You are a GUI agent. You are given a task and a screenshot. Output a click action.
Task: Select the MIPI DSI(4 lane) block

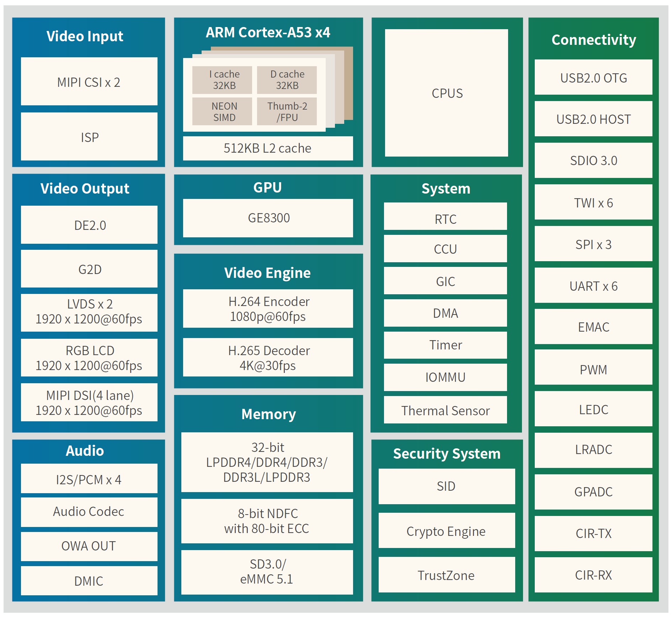89,402
